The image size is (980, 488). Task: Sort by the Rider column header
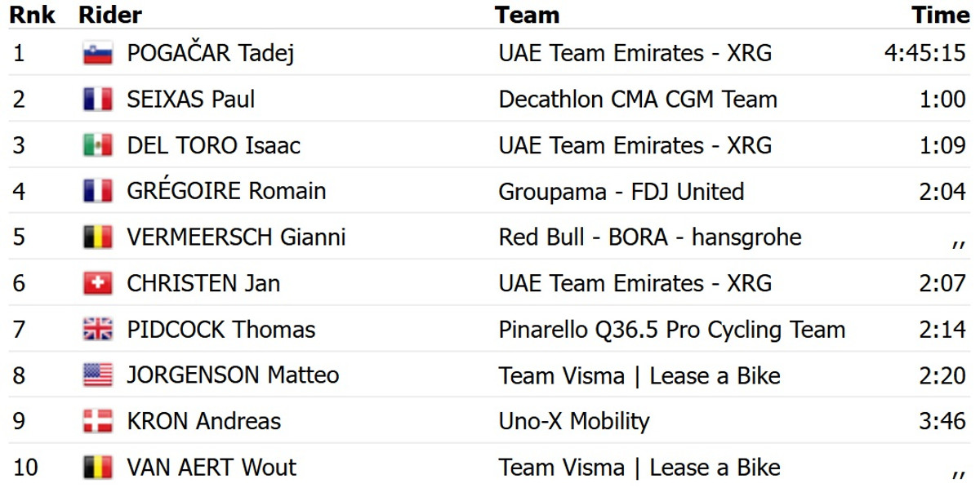109,15
